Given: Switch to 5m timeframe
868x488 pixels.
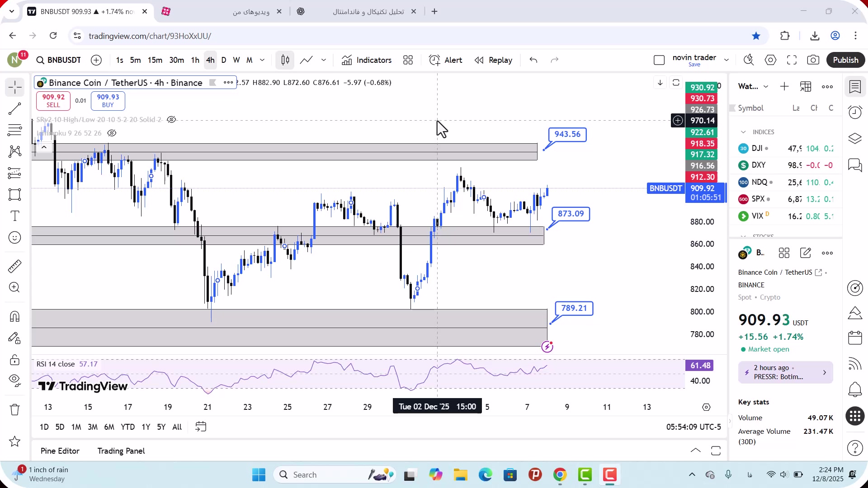Looking at the screenshot, I should pos(135,60).
